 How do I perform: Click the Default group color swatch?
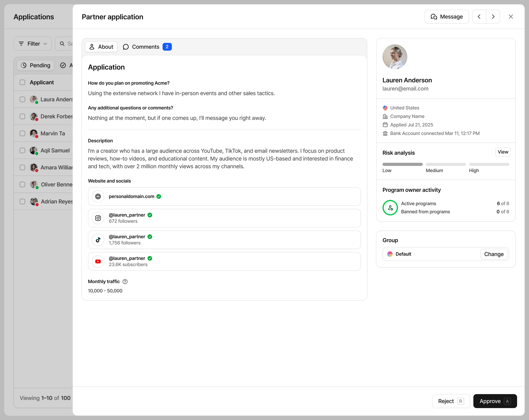[x=390, y=254]
